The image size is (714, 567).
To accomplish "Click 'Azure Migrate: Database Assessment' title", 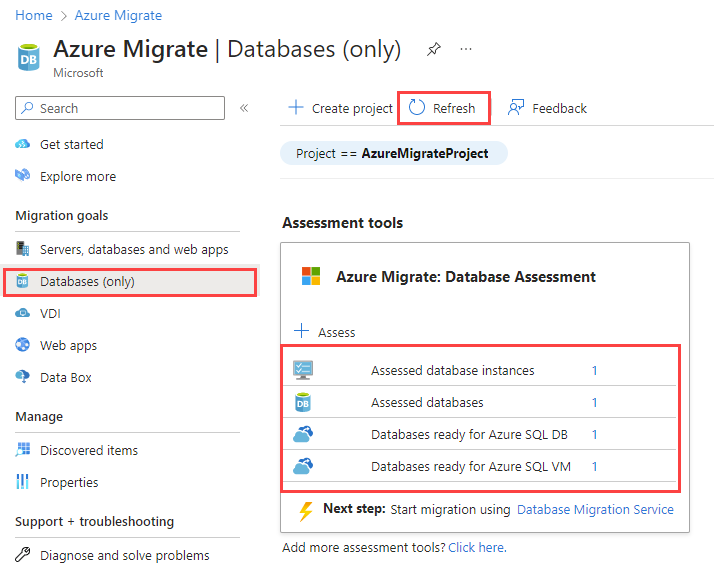I will tap(466, 276).
